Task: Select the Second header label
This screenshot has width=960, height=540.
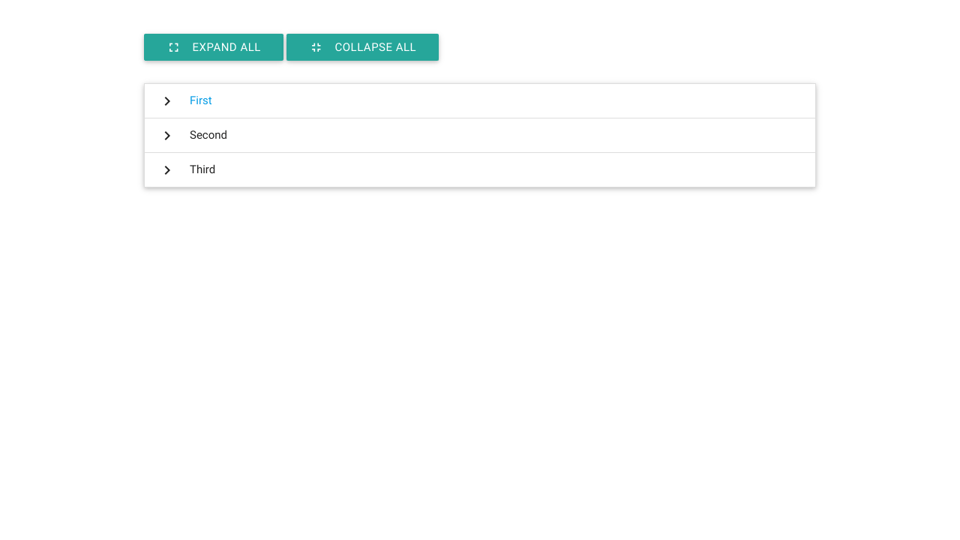Action: 208,135
